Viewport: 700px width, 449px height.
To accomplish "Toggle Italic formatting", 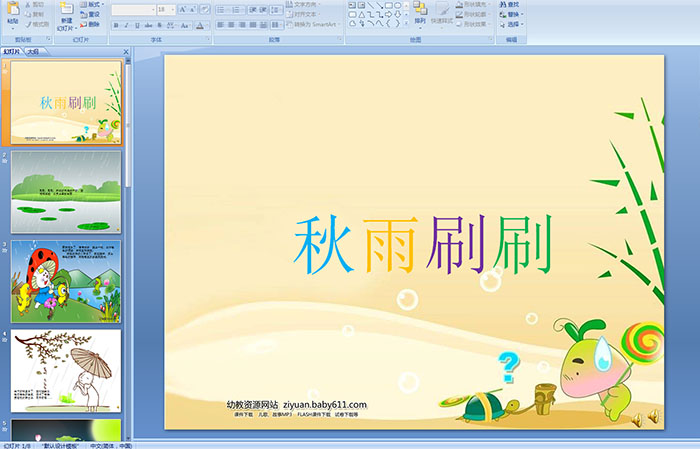I will [126, 25].
